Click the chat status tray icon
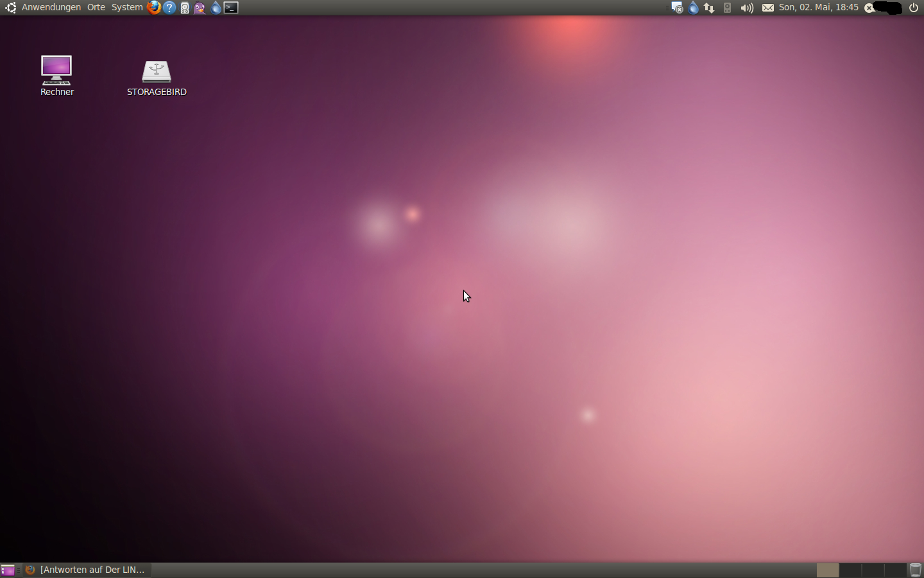Viewport: 924px width, 578px height. click(x=677, y=8)
